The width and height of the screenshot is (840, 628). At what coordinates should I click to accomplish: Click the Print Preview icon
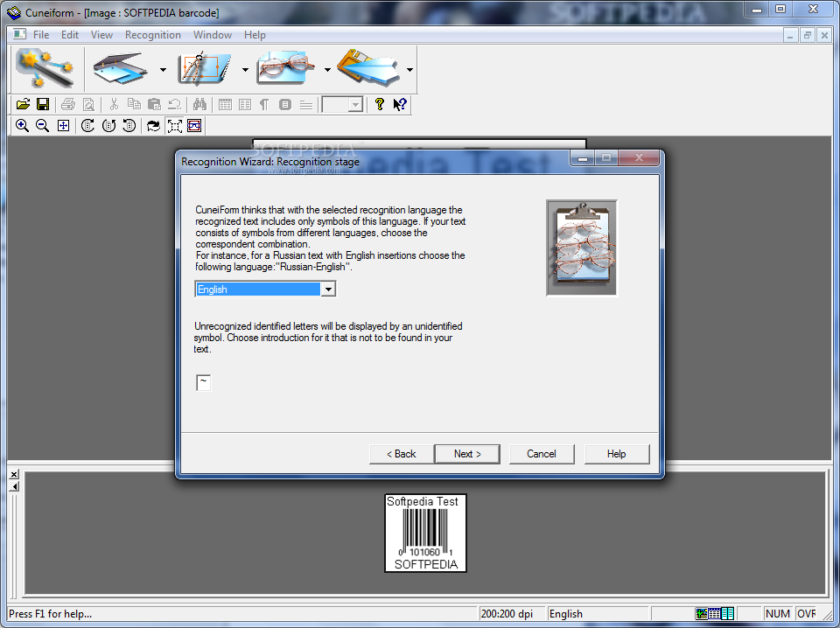pos(89,104)
